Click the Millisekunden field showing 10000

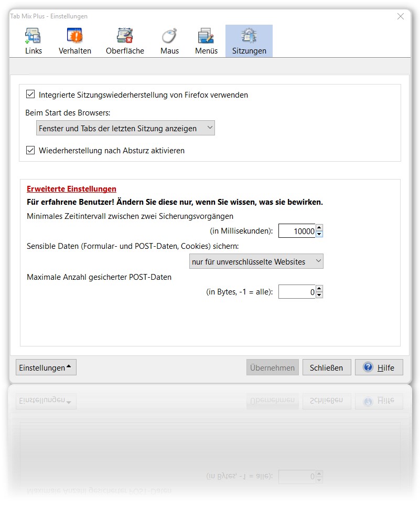click(297, 231)
